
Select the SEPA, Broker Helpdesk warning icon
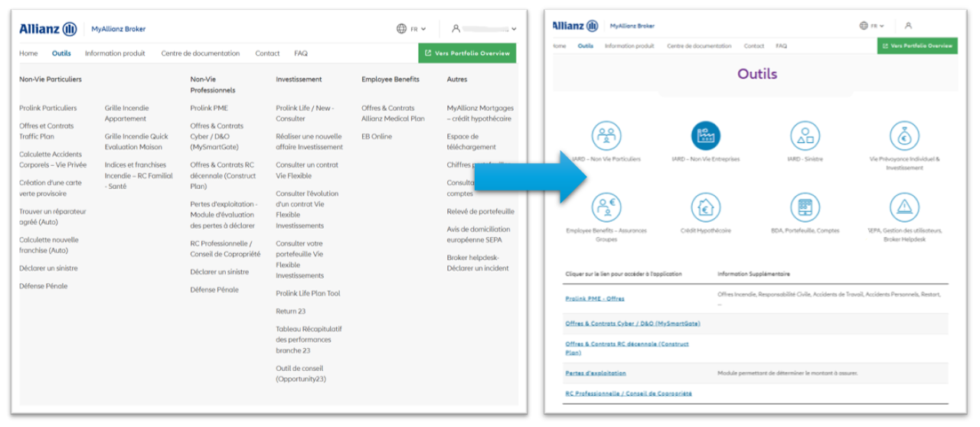click(904, 207)
